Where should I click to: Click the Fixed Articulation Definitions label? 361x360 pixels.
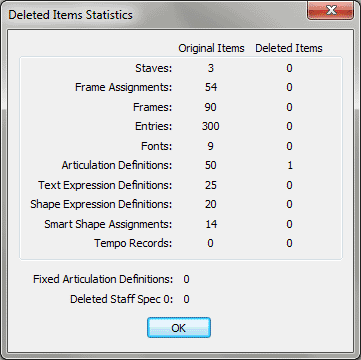coord(103,279)
